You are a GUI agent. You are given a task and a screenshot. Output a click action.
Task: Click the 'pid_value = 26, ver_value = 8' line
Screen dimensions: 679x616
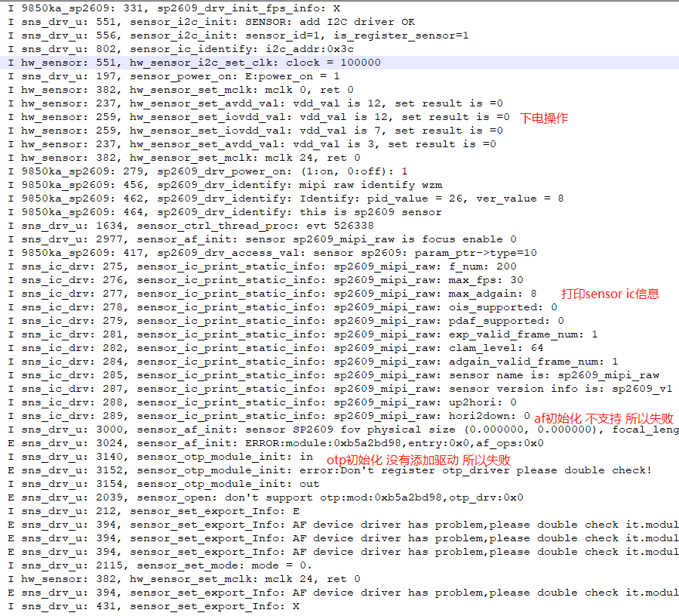click(x=286, y=199)
